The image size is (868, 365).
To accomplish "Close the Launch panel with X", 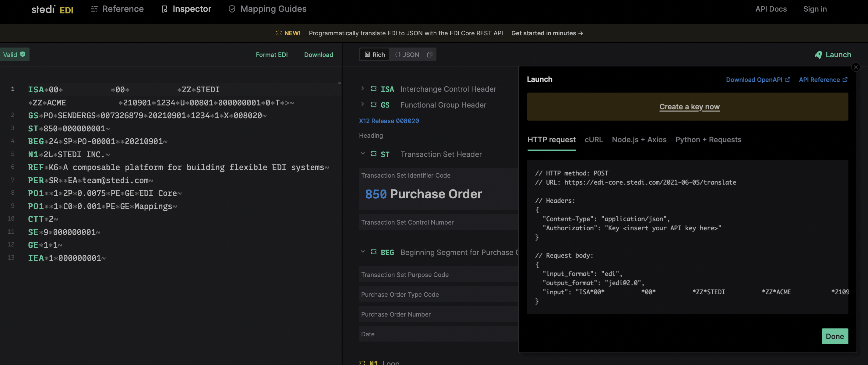I will click(x=856, y=67).
